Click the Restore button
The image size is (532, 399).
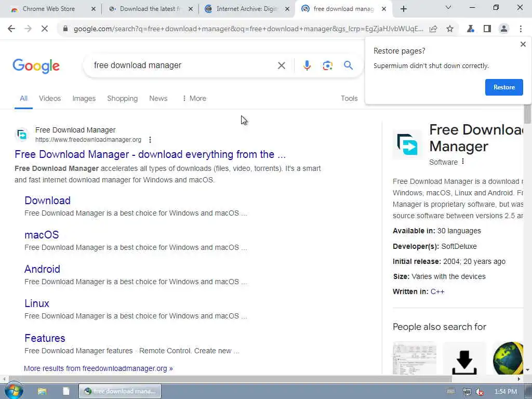pyautogui.click(x=504, y=87)
